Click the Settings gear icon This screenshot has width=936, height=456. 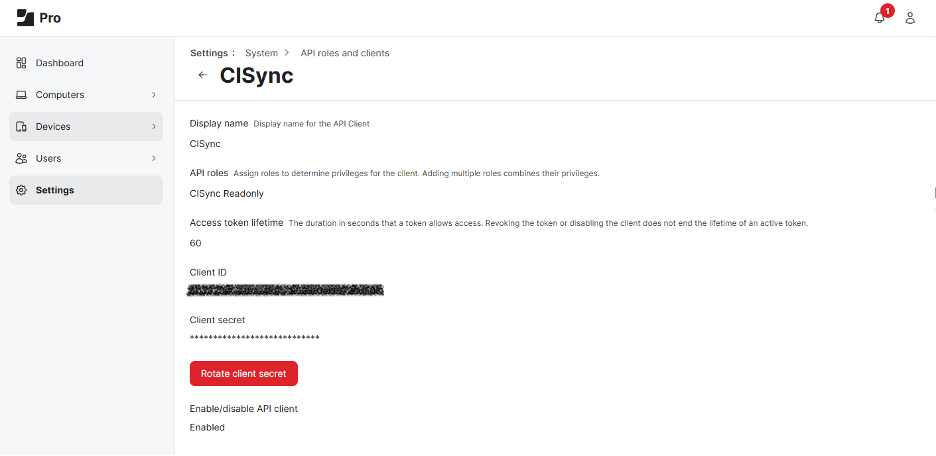pos(21,190)
